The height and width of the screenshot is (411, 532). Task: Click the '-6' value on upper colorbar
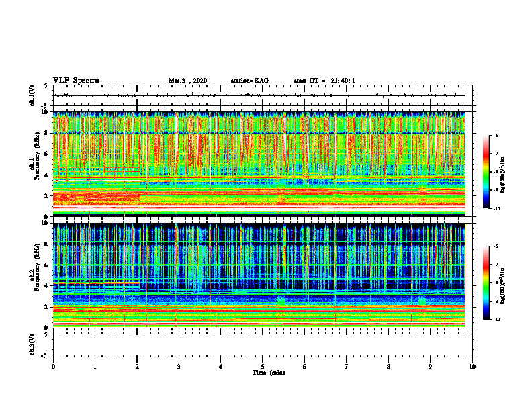pyautogui.click(x=496, y=135)
